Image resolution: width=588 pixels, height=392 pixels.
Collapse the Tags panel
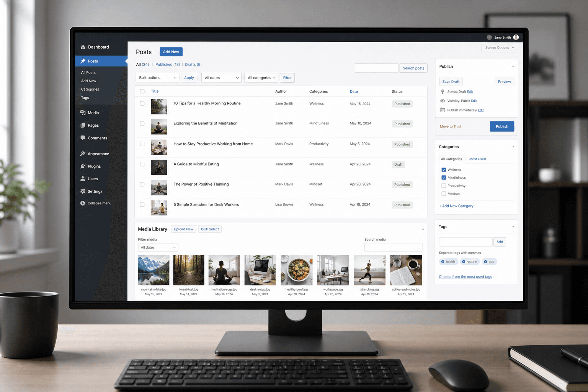[513, 227]
